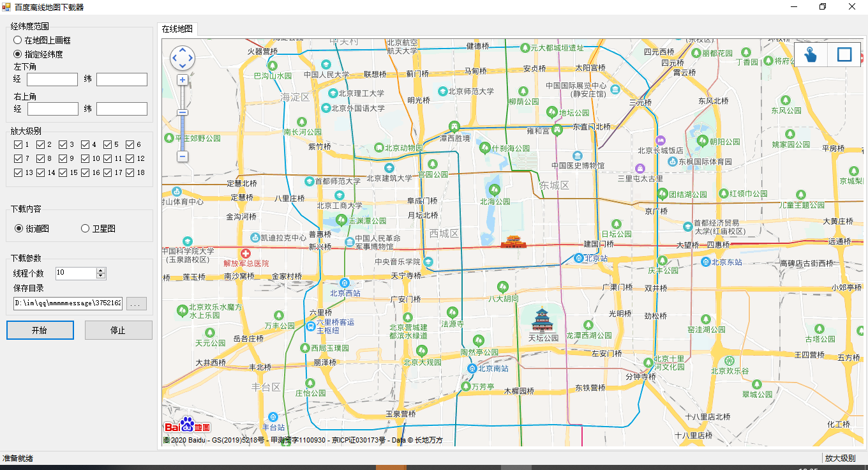The image size is (868, 470).
Task: Select the hand pan tool on the map
Action: pyautogui.click(x=811, y=54)
